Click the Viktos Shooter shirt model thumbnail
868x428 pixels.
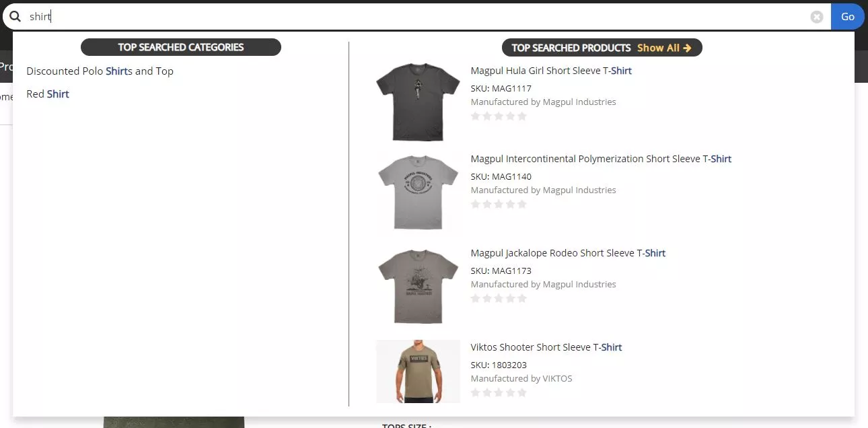(x=418, y=371)
